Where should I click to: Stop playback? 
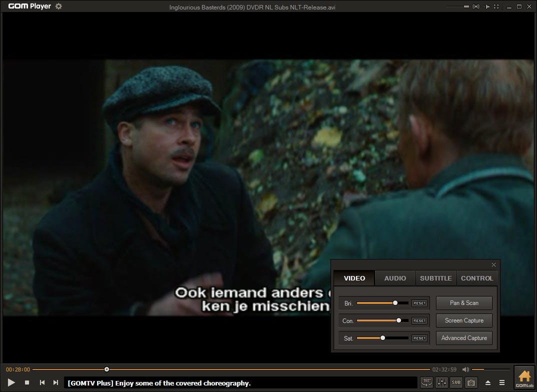[x=27, y=382]
